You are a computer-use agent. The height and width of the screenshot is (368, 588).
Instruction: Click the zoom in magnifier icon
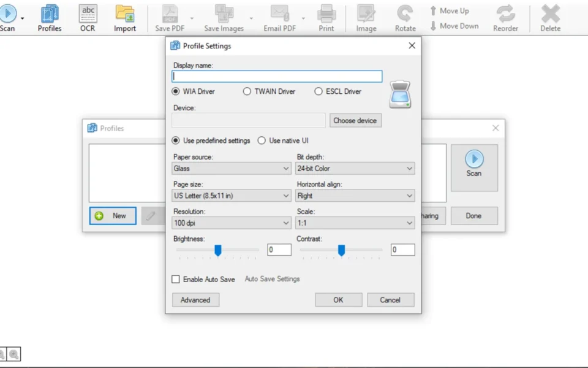(x=14, y=354)
